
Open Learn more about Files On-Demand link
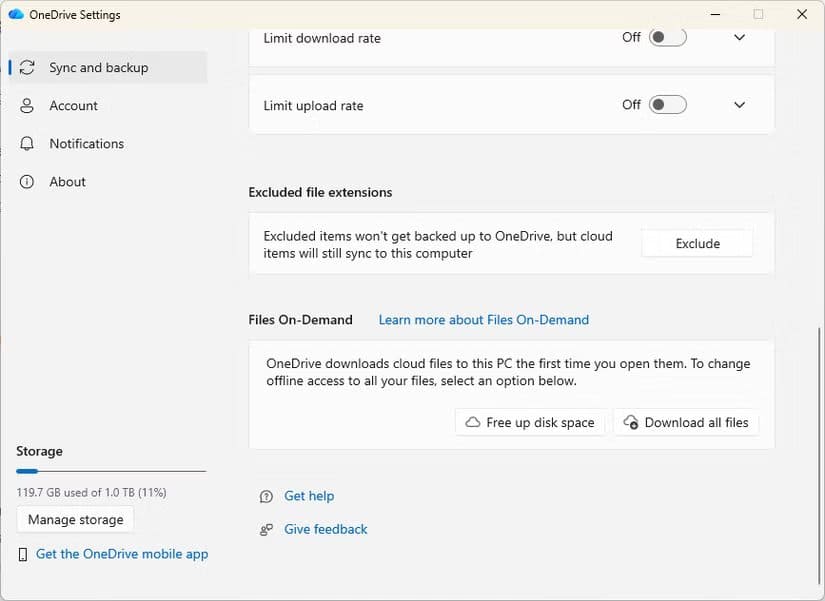[484, 320]
